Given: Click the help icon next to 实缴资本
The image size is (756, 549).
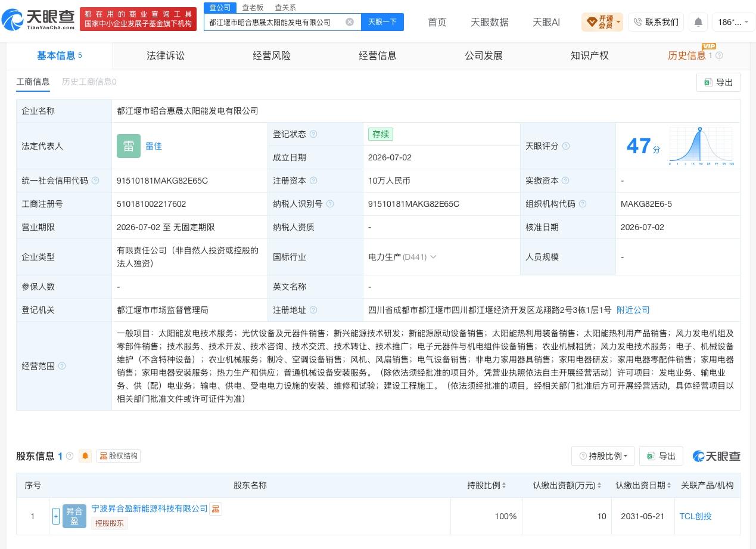Looking at the screenshot, I should tap(565, 181).
